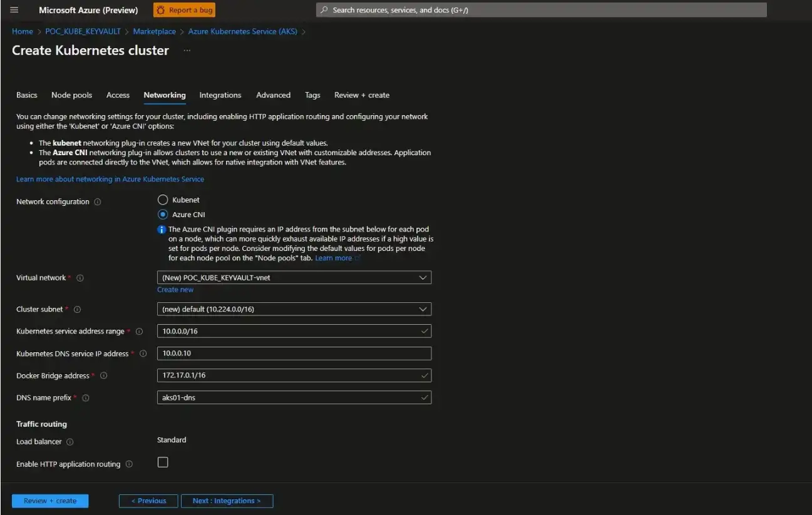Switch to the Integrations tab

pyautogui.click(x=220, y=95)
